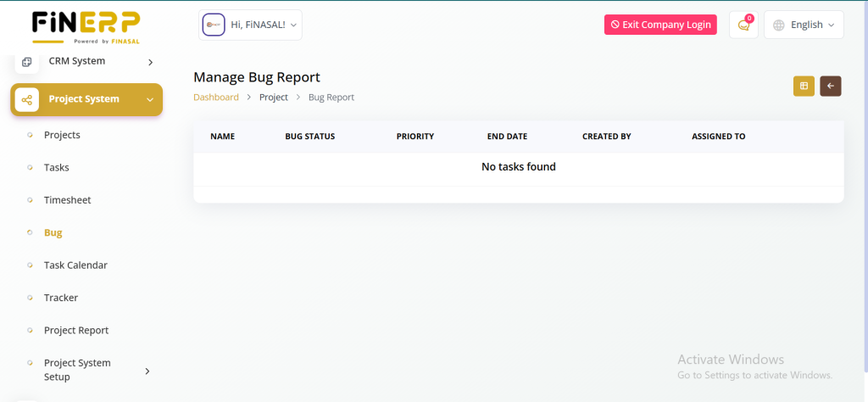Click the back arrow icon button
This screenshot has width=868, height=402.
point(830,86)
